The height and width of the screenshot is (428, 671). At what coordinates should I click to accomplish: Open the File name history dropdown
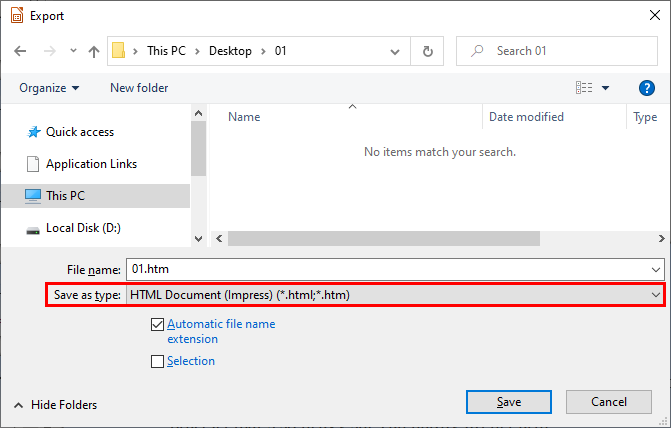[x=655, y=269]
